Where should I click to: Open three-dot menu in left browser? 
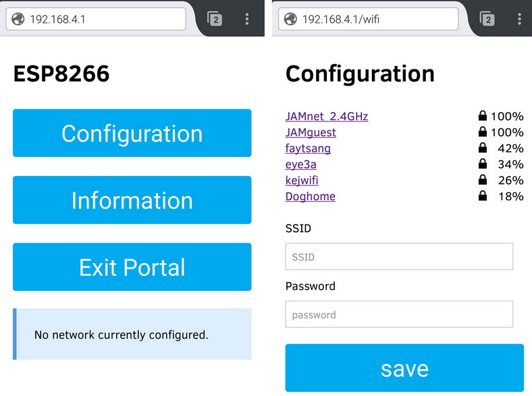247,20
